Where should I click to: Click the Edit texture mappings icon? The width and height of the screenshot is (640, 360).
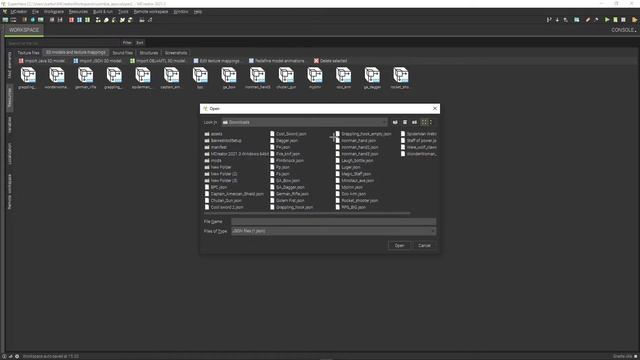point(196,61)
